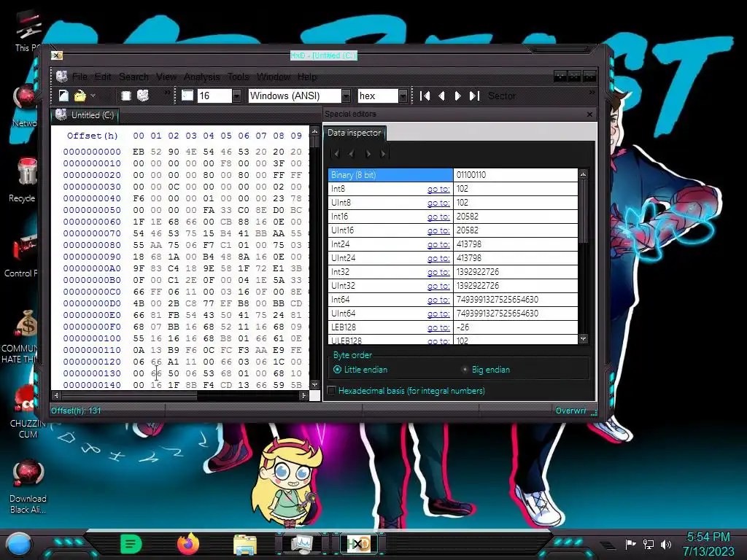
Task: Click the previous-entry arrow in Data inspector
Action: [352, 153]
